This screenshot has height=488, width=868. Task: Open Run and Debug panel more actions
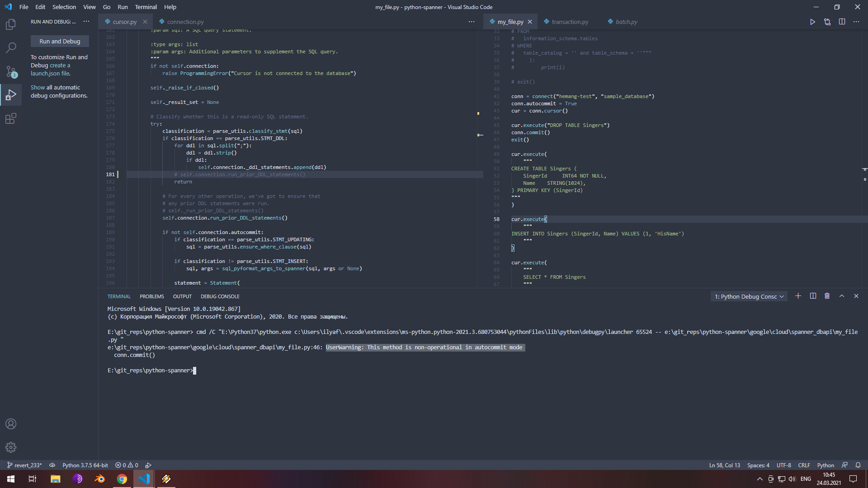point(86,22)
